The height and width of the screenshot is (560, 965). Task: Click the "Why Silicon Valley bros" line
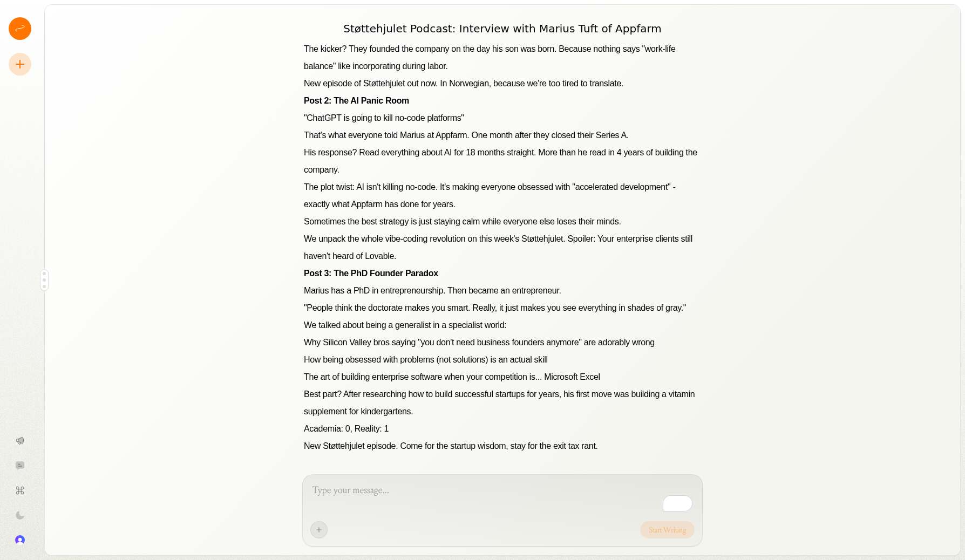point(479,343)
